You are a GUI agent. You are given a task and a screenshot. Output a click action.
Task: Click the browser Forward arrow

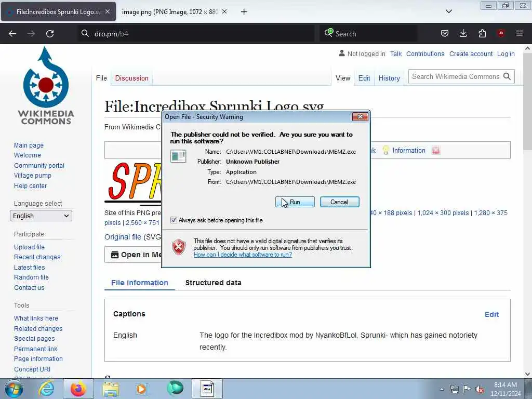(x=31, y=34)
